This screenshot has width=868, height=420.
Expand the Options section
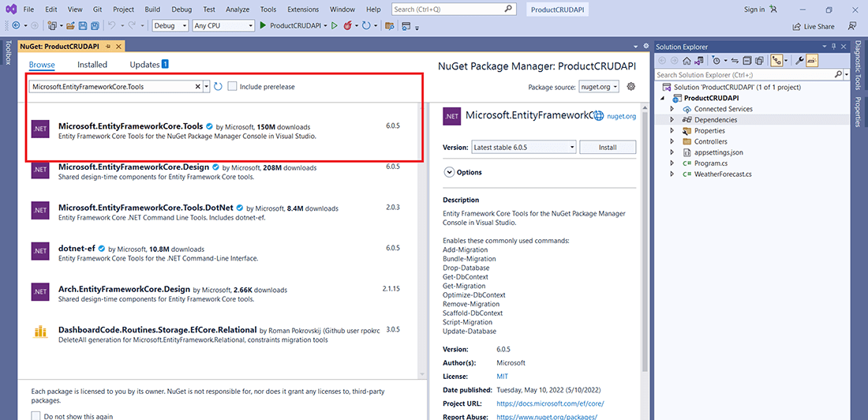449,172
